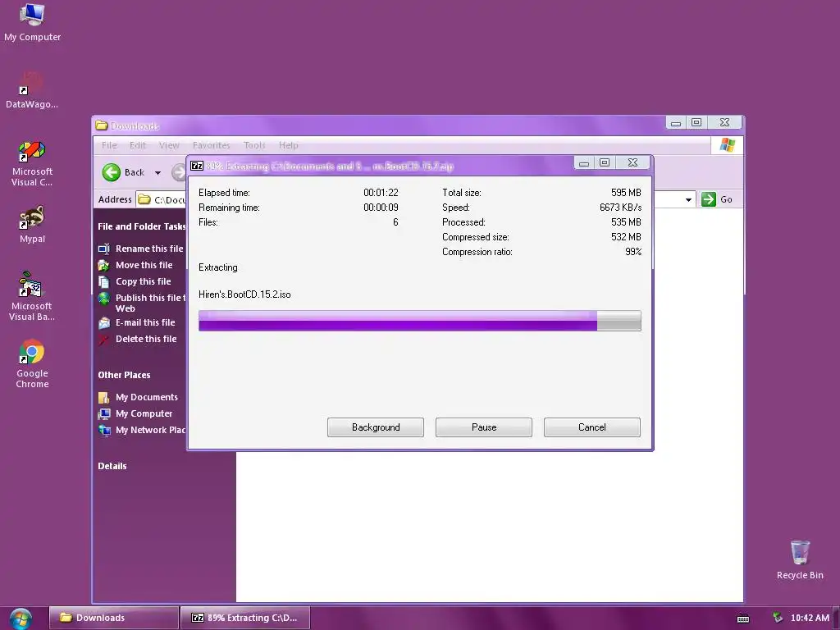Switch to 89% Extracting taskbar button
The width and height of the screenshot is (840, 630).
[245, 618]
